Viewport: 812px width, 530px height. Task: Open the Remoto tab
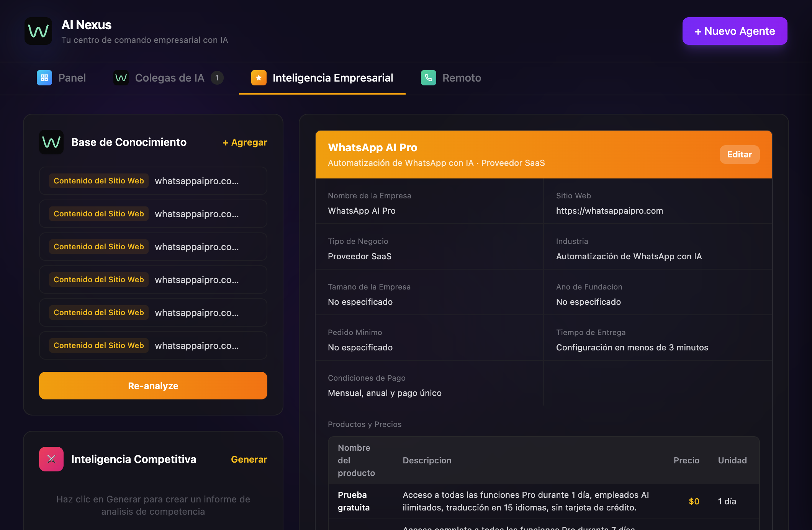462,78
